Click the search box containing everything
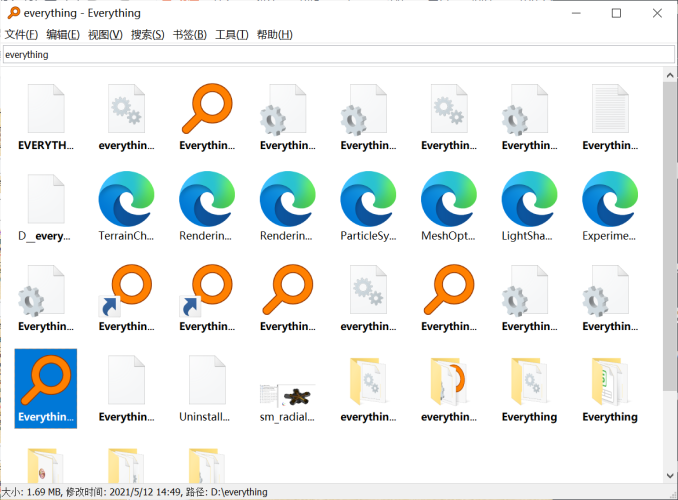 339,54
